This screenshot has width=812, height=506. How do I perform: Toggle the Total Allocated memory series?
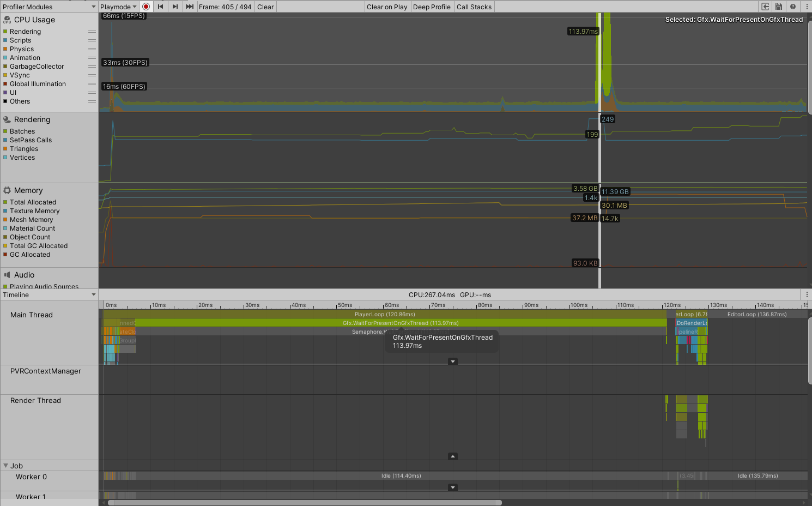pyautogui.click(x=5, y=202)
